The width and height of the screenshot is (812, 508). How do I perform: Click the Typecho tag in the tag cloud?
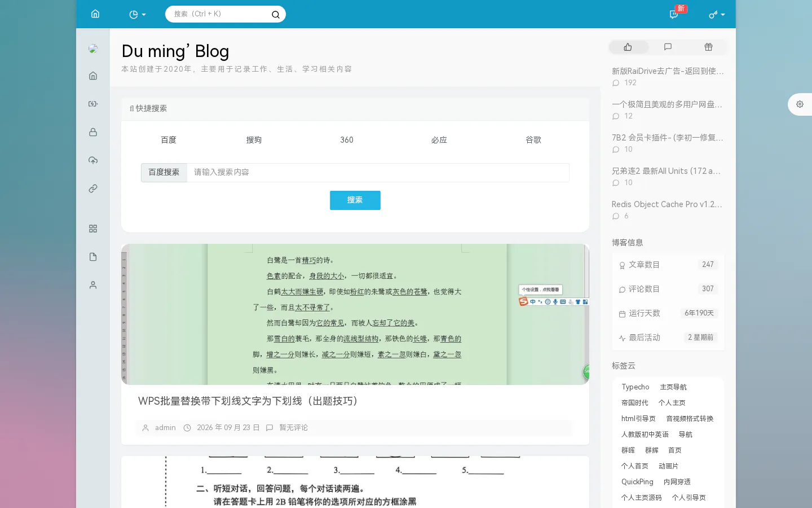tap(636, 387)
